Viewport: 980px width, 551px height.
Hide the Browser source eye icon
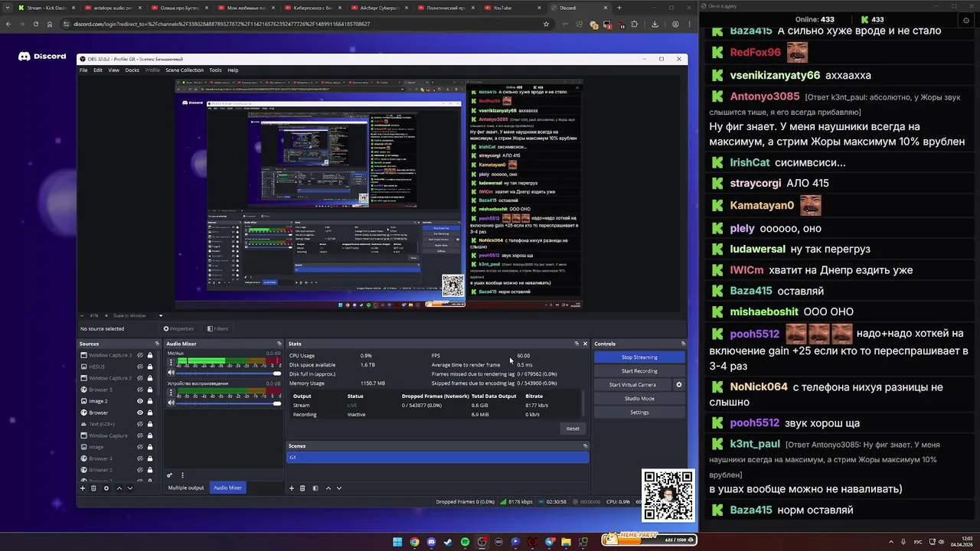(x=140, y=412)
